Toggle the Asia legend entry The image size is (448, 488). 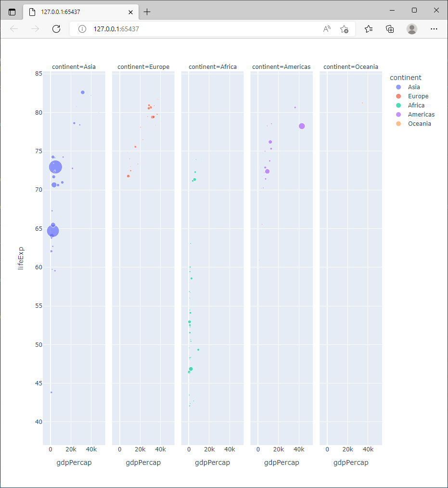413,87
